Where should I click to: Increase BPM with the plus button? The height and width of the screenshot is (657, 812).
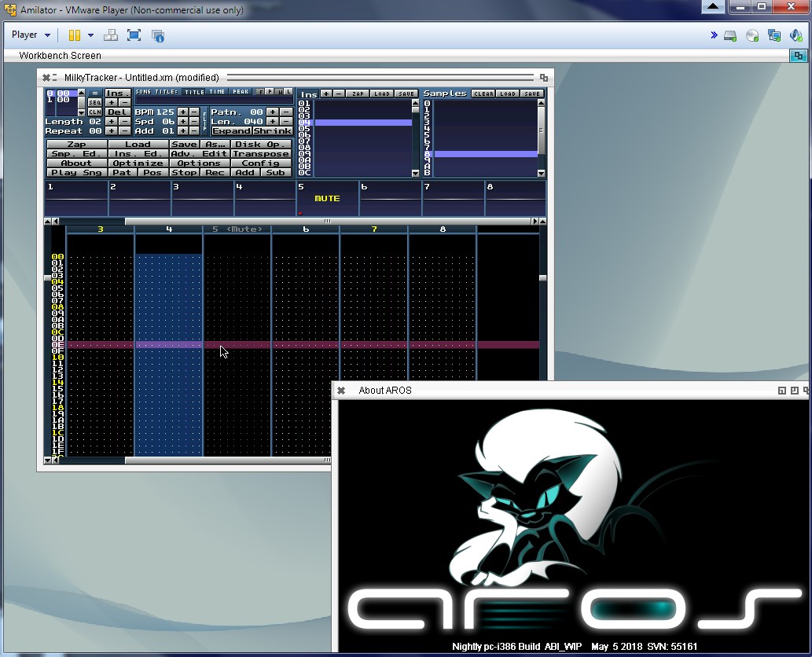(182, 112)
